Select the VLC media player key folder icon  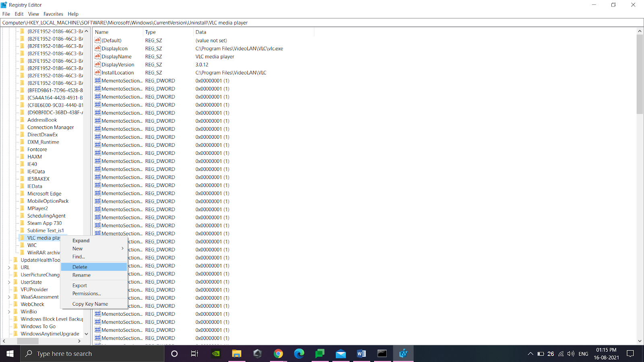tap(23, 238)
